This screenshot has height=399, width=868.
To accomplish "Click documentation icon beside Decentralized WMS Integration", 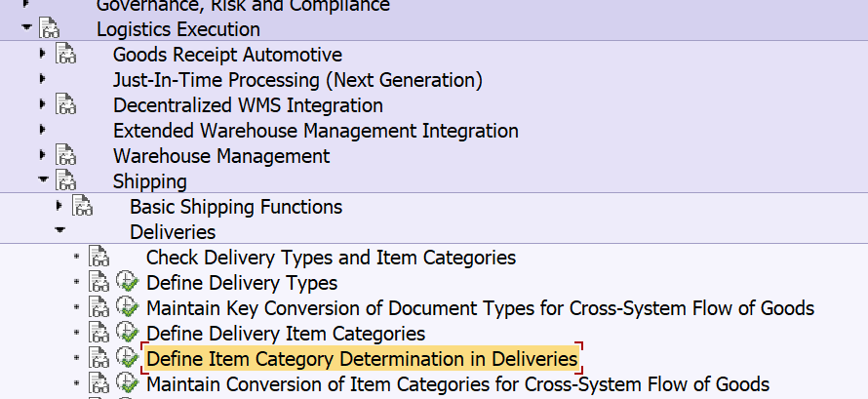I will 66,105.
